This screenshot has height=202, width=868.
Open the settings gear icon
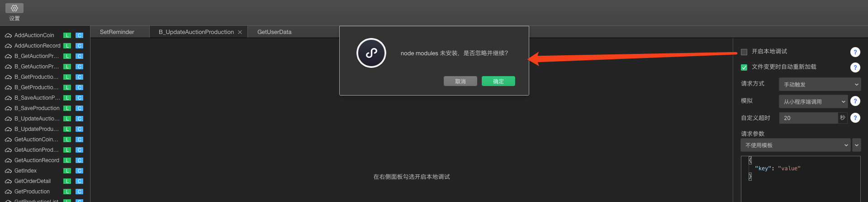14,8
